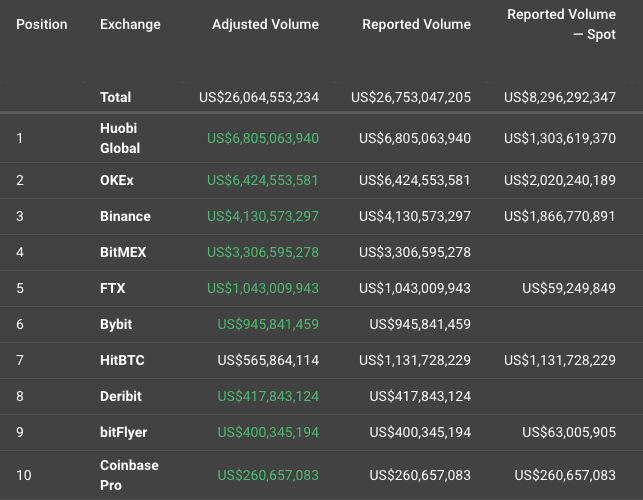Viewport: 643px width, 500px height.
Task: Select OKEx spot volume US$2,020,240,189
Action: (x=560, y=180)
